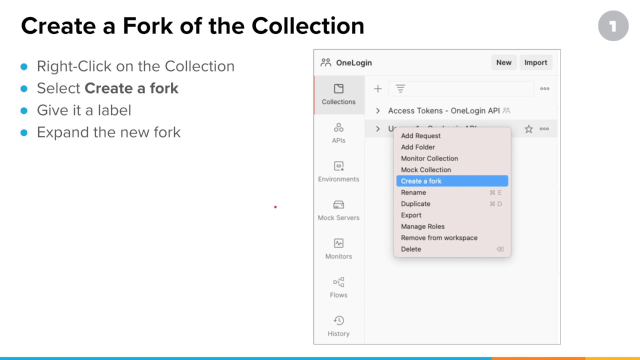Image resolution: width=640 pixels, height=360 pixels.
Task: Expand the Access Tokens - OneLogin API collection
Action: click(x=378, y=111)
